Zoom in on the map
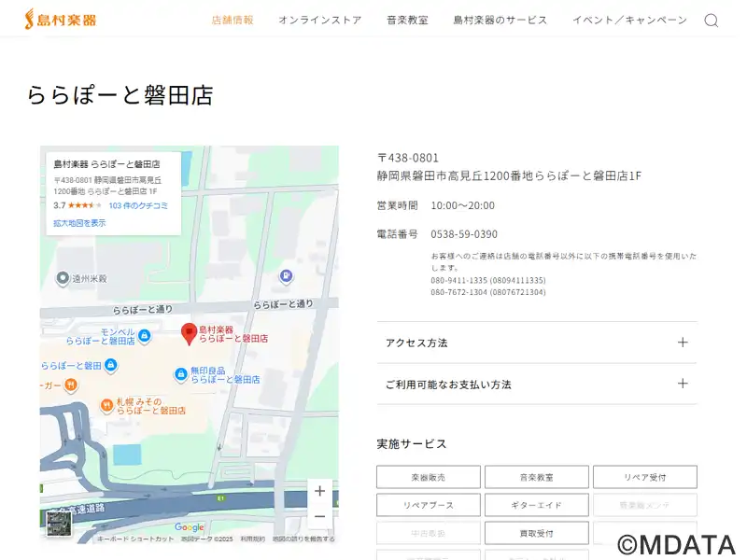This screenshot has height=560, width=747. tap(319, 491)
